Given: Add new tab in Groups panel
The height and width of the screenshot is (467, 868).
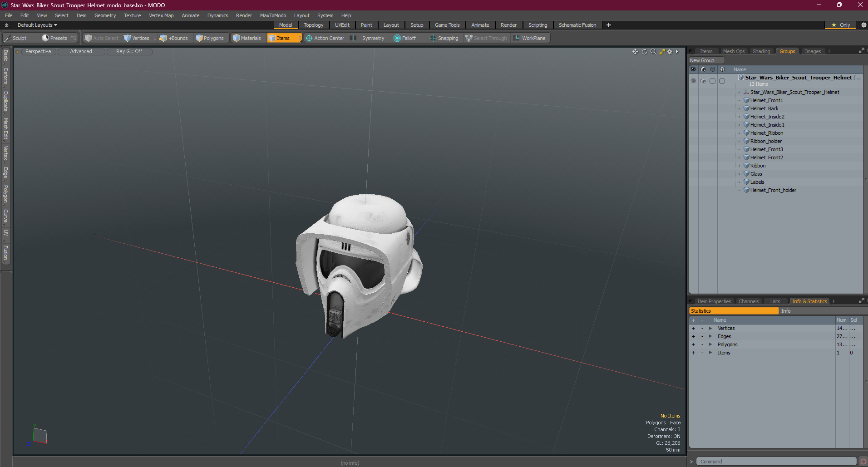Looking at the screenshot, I should pyautogui.click(x=829, y=51).
